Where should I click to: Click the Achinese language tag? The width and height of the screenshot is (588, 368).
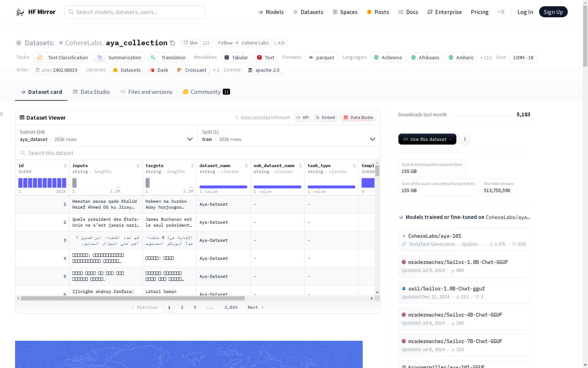pos(388,57)
